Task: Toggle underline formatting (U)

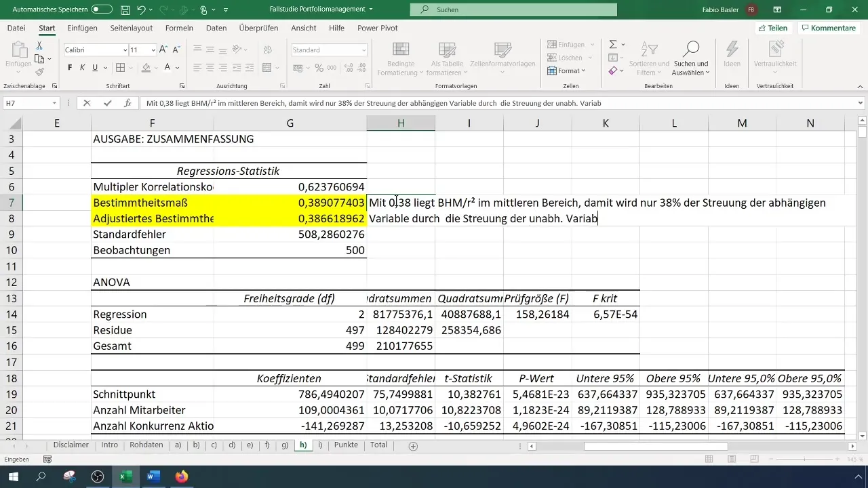Action: click(x=95, y=68)
